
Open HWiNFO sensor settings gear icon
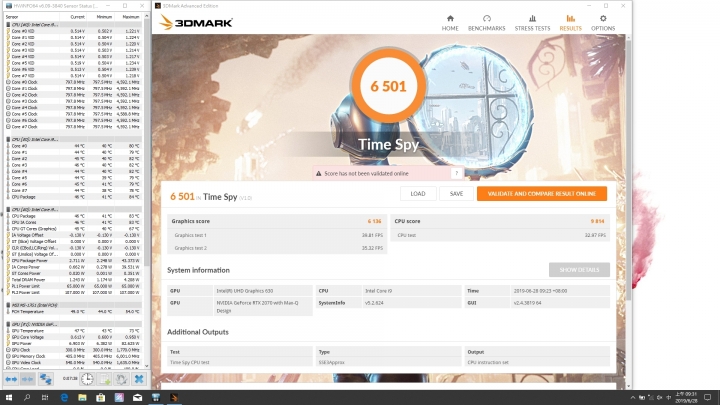[122, 379]
